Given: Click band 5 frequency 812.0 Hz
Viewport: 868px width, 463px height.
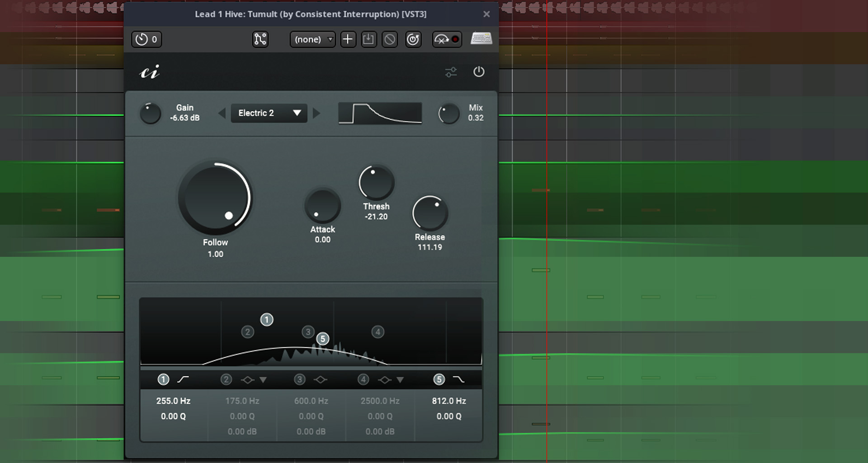Looking at the screenshot, I should pyautogui.click(x=449, y=401).
